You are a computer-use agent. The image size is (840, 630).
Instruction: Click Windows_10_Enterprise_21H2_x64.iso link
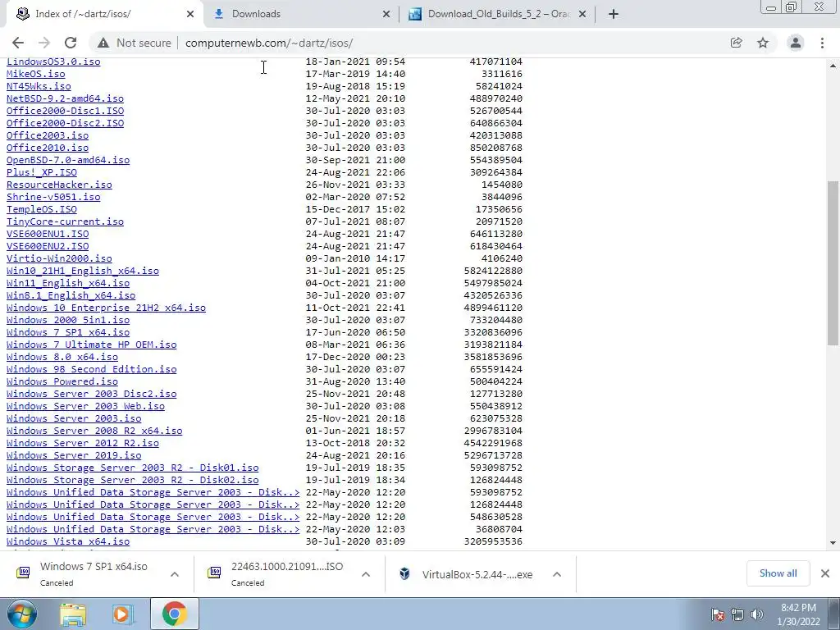tap(106, 308)
